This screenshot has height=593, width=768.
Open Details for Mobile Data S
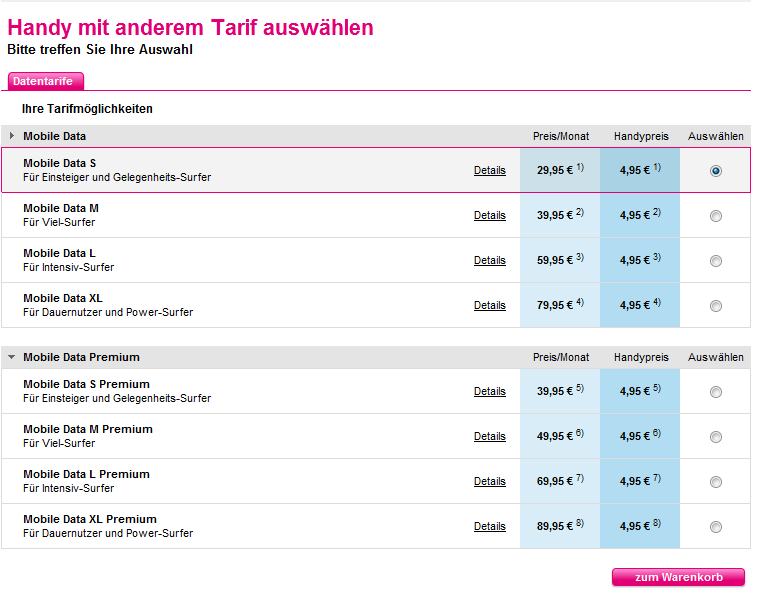(490, 171)
